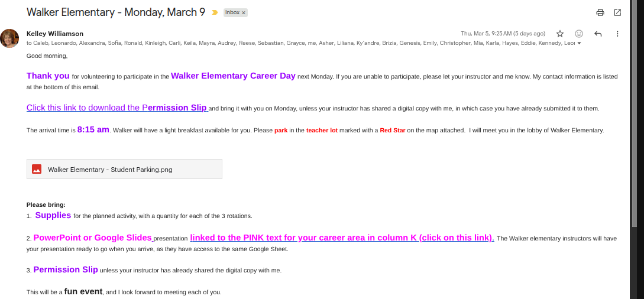Screen dimensions: 644x299
Task: Click the timestamp Thu, Mar 5, 9:25 AM
Action: pyautogui.click(x=503, y=34)
